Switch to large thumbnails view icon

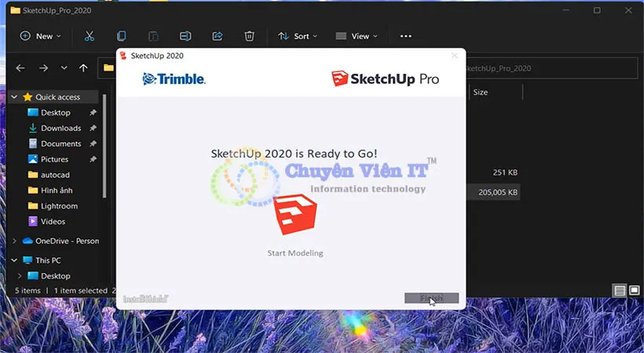click(634, 290)
